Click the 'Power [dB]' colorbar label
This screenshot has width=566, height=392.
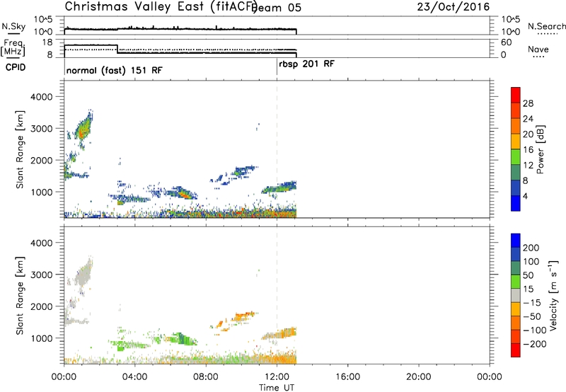pyautogui.click(x=541, y=149)
